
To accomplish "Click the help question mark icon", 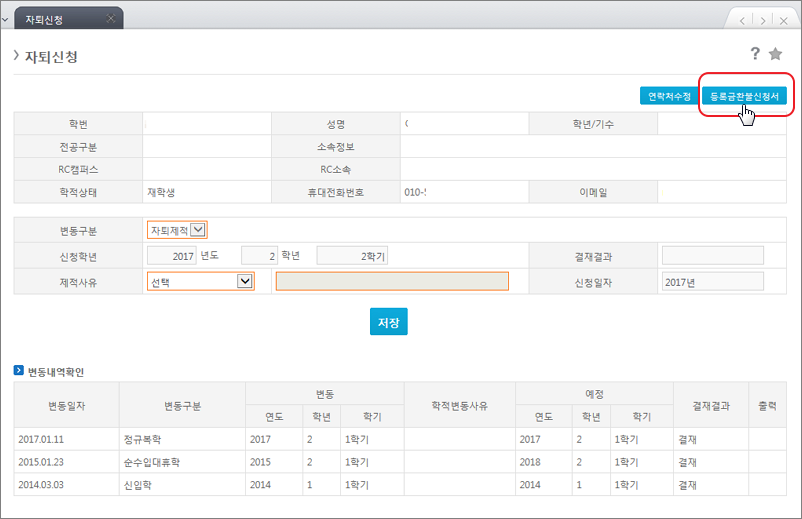I will tap(755, 54).
